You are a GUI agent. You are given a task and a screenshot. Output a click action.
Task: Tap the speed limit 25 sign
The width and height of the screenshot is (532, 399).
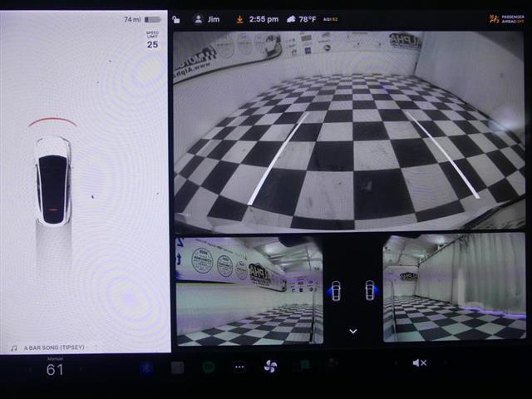click(152, 40)
